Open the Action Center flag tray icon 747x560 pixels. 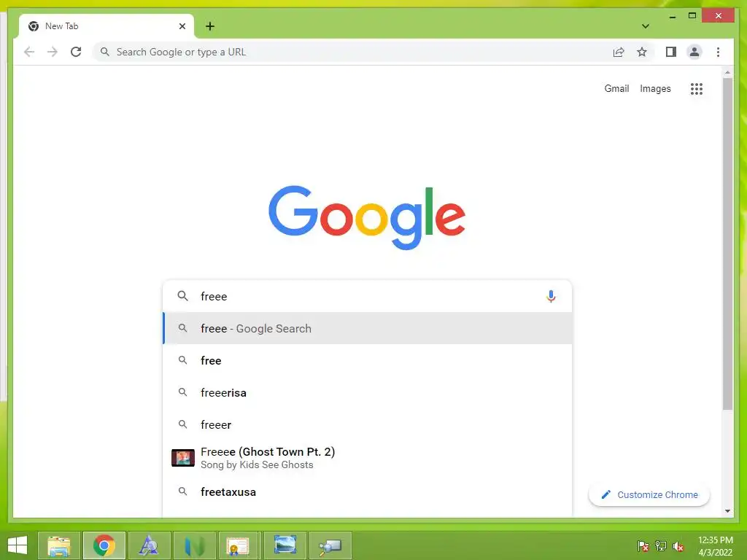tap(643, 545)
